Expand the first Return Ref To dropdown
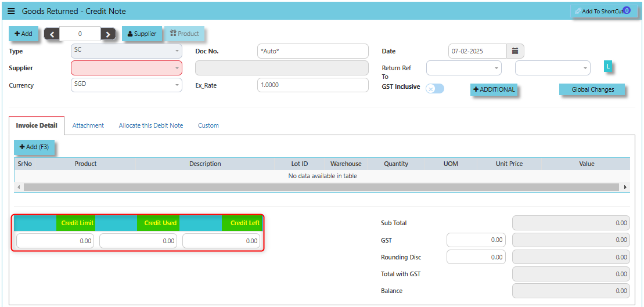644x307 pixels. 463,68
